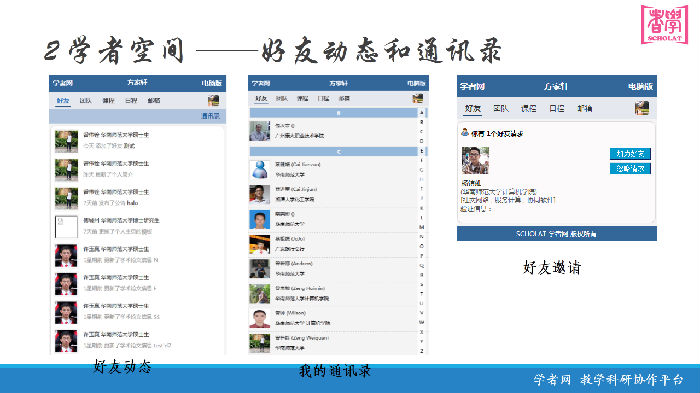Viewport: 700px width, 393px height.
Task: Open John's avatar in the contact list
Action: [x=259, y=244]
